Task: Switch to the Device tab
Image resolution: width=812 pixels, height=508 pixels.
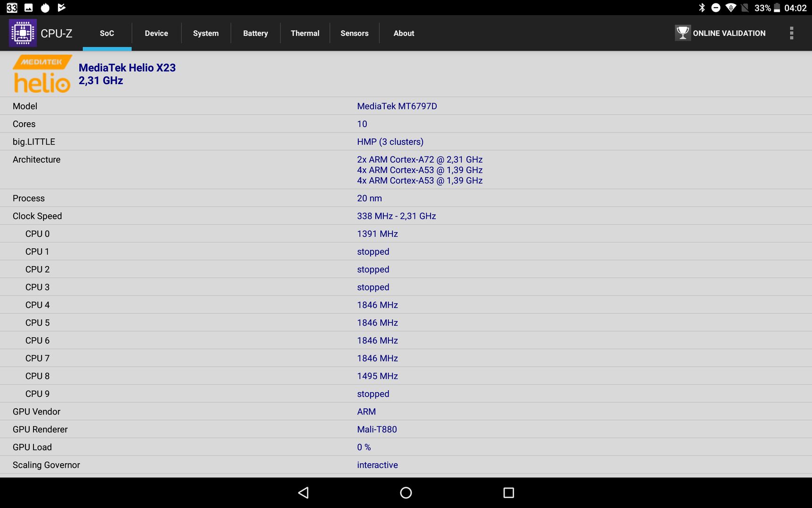Action: 156,33
